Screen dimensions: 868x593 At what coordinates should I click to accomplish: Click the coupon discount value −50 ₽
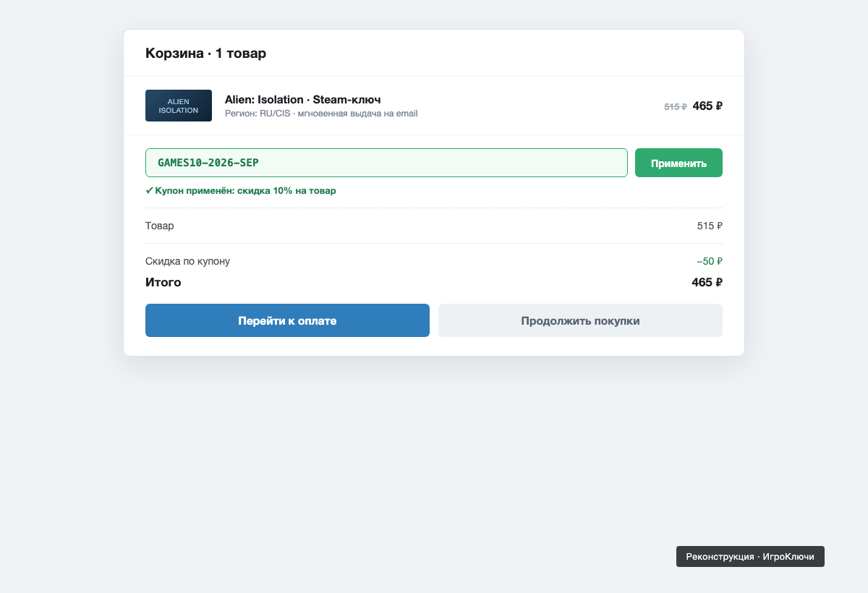(x=710, y=261)
